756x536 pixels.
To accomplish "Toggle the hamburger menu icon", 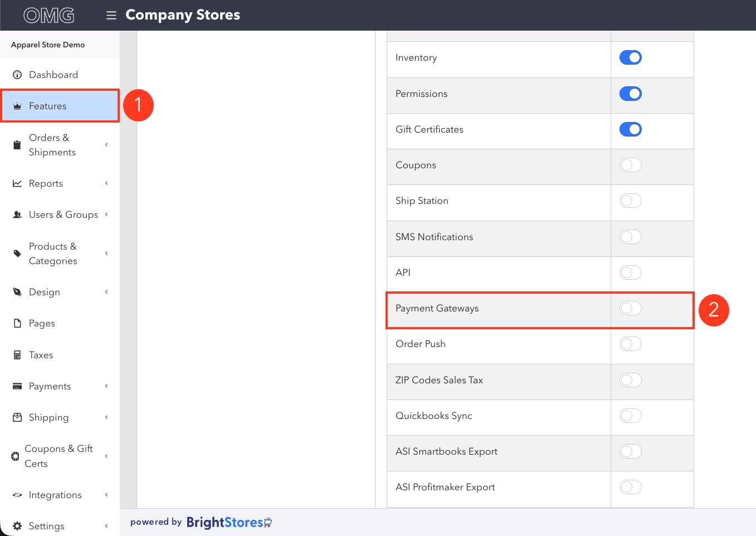I will (111, 15).
